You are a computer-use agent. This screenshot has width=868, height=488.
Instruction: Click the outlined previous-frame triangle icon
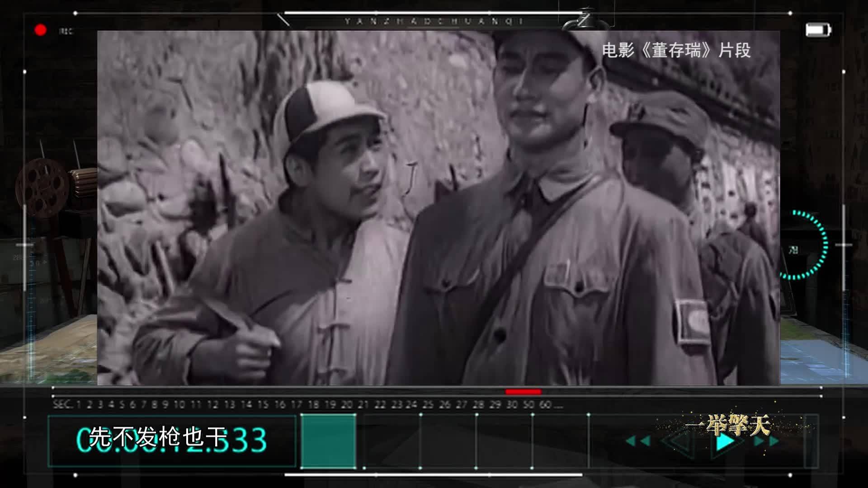678,441
